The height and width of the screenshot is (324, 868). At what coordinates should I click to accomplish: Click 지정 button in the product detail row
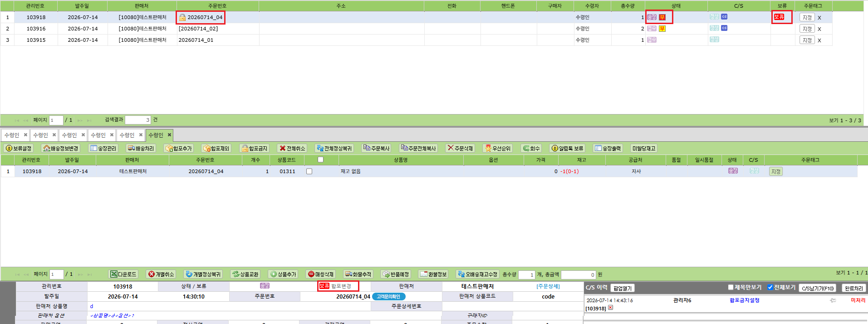[776, 171]
